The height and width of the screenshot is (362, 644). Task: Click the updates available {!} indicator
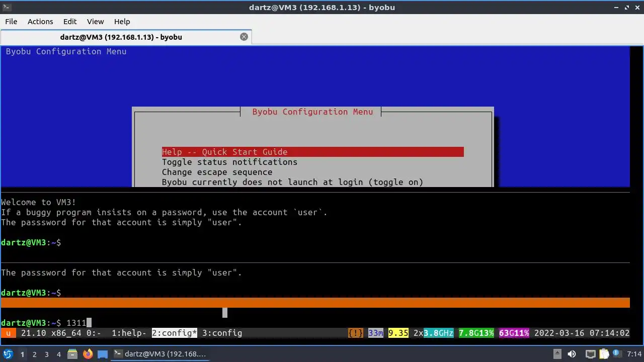click(355, 333)
